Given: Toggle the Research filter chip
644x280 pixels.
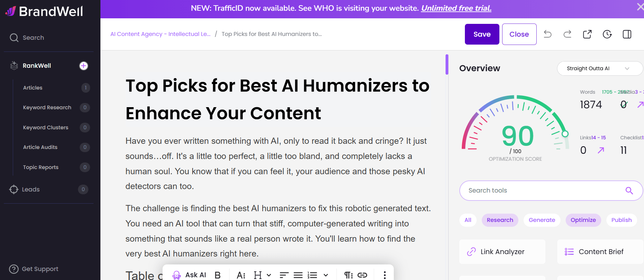Looking at the screenshot, I should point(500,220).
